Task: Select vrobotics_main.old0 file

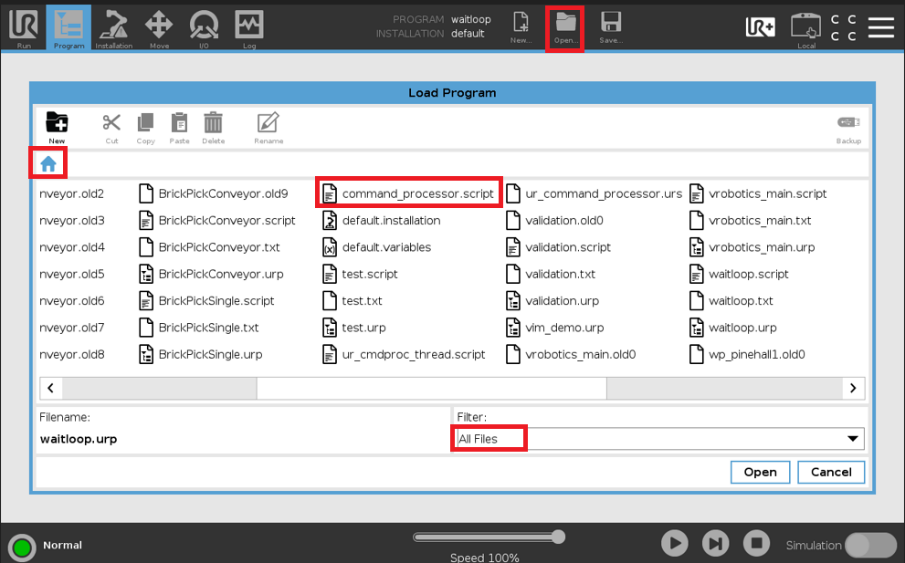Action: point(571,354)
